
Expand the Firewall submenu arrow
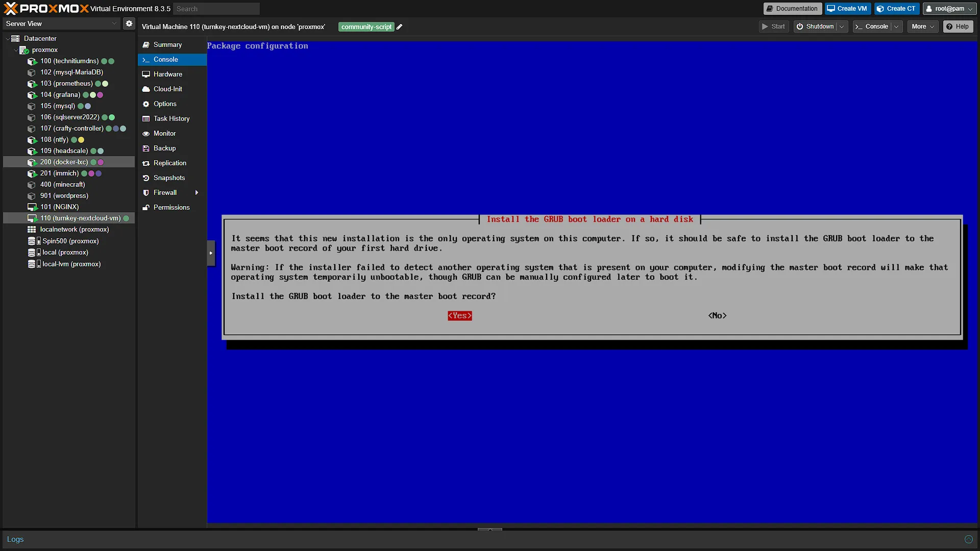click(x=197, y=192)
